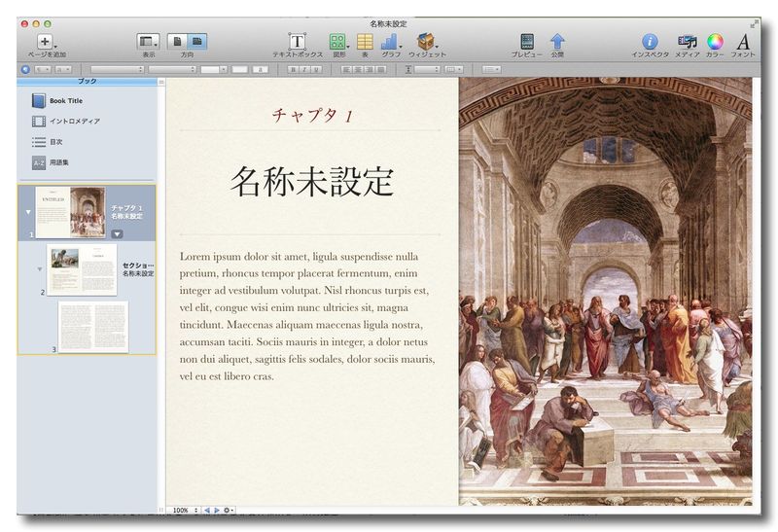Select the chapter page 1 thumbnail
This screenshot has width=778, height=532.
pos(70,212)
